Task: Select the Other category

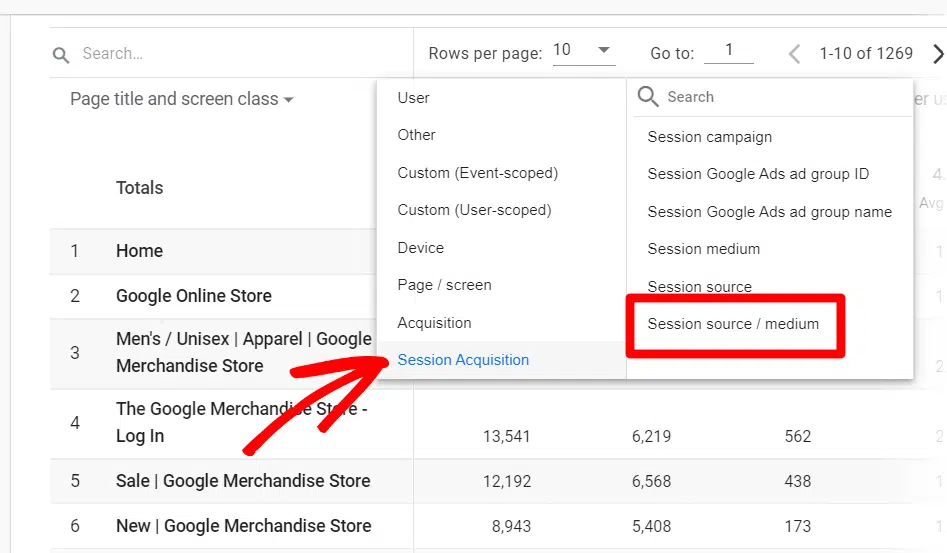Action: (417, 135)
